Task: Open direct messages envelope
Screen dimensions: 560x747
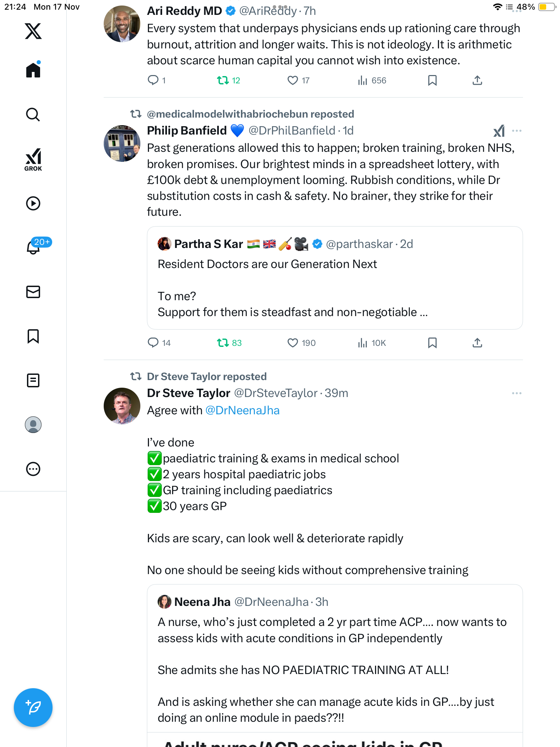Action: [x=33, y=292]
